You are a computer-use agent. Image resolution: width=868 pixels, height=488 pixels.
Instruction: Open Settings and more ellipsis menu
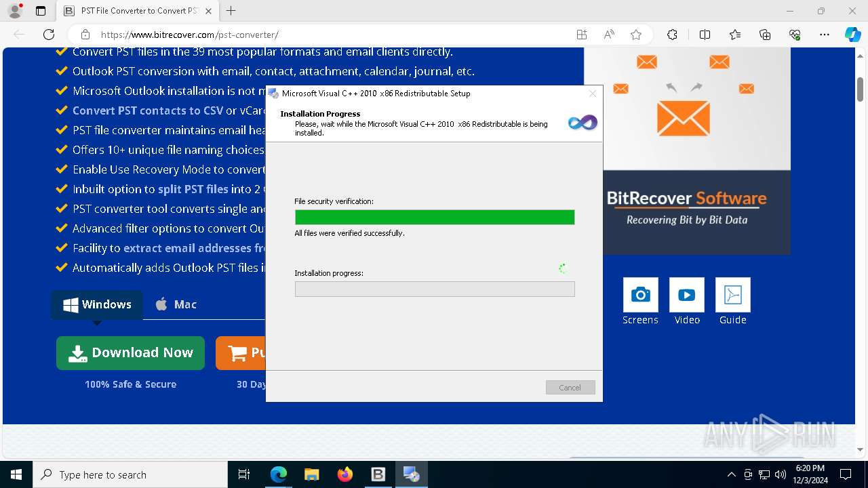(825, 35)
